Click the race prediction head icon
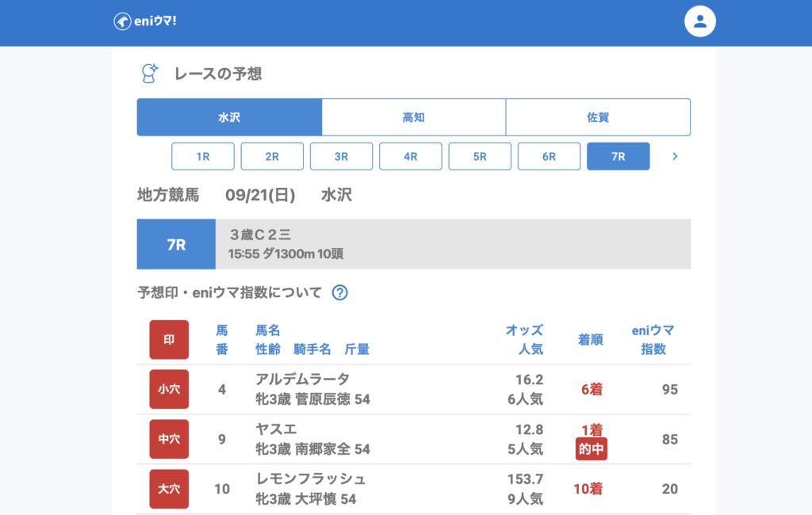812x515 pixels. [149, 74]
